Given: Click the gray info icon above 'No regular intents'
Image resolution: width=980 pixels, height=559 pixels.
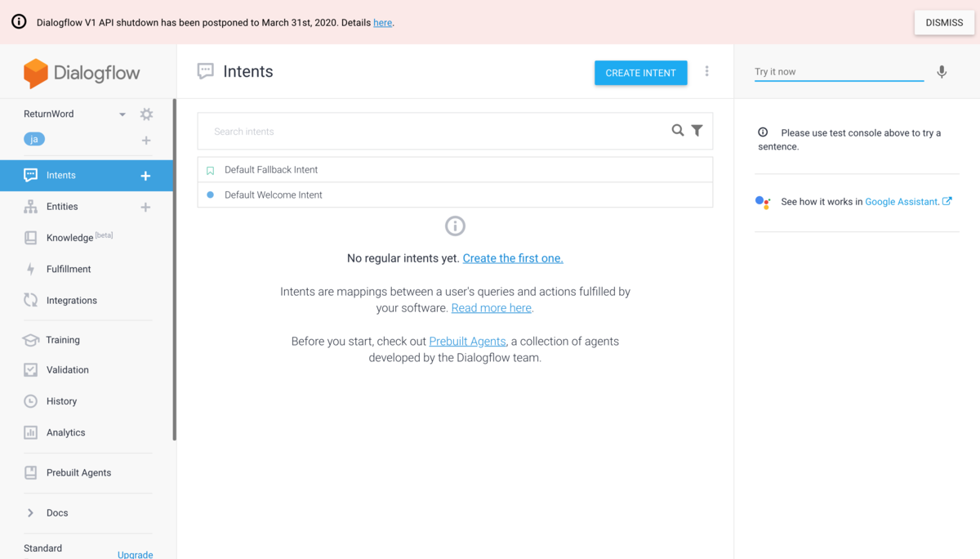Looking at the screenshot, I should click(455, 226).
